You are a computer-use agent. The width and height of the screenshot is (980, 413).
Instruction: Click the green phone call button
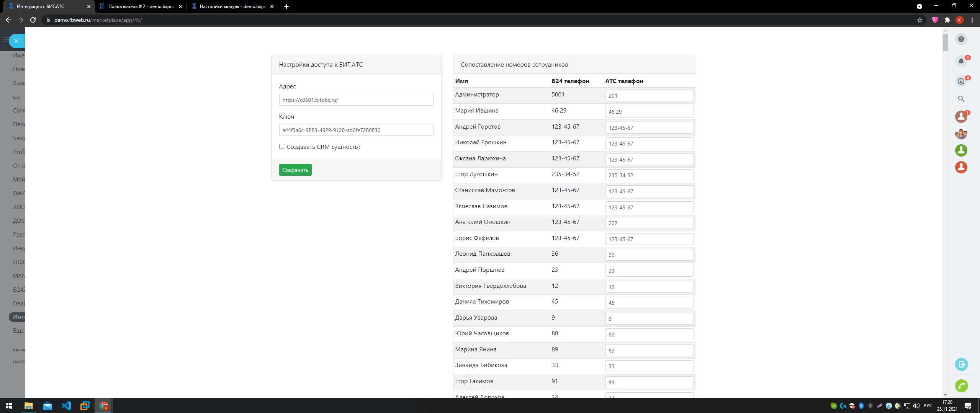(x=961, y=386)
